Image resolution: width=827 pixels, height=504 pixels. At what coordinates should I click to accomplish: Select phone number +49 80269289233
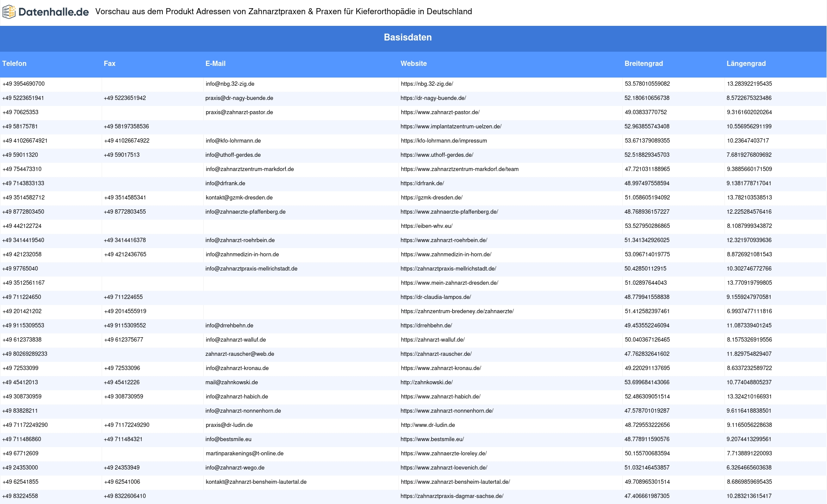[x=25, y=354]
